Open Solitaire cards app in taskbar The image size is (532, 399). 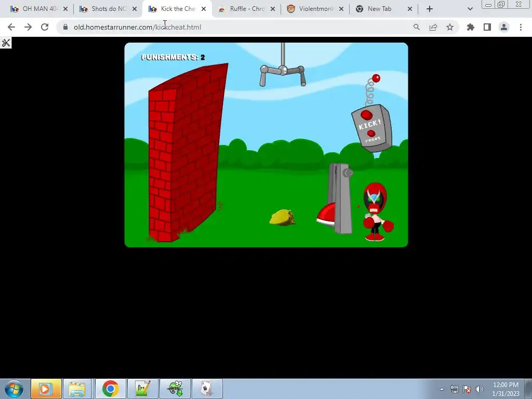207,389
